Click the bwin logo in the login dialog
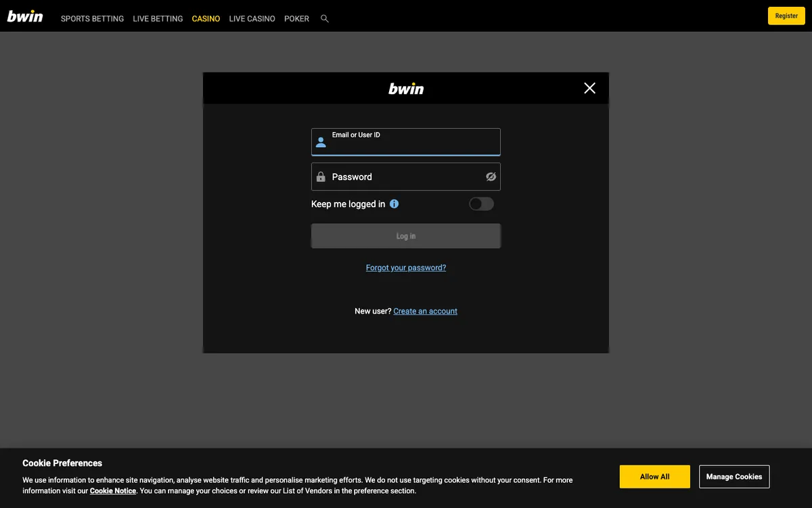This screenshot has width=812, height=508. click(x=406, y=88)
